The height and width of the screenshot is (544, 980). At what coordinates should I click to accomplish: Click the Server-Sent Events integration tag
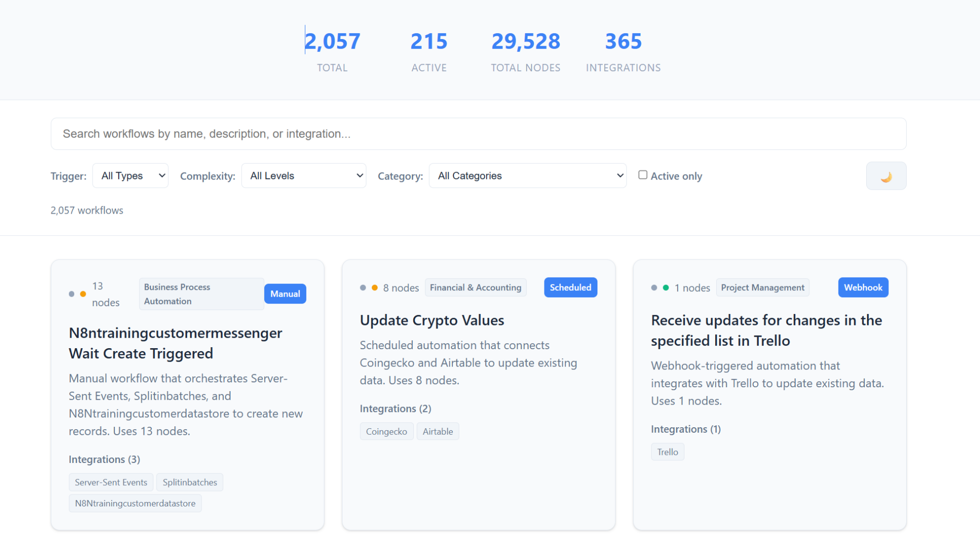click(111, 483)
